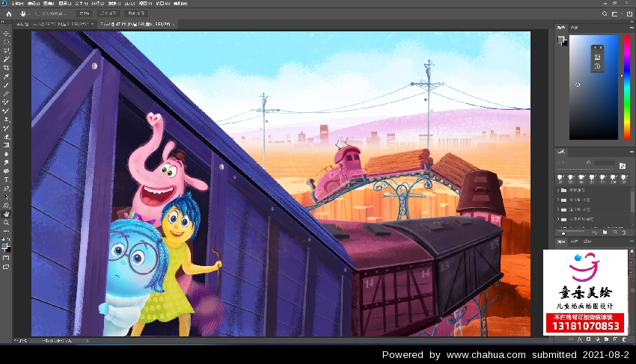This screenshot has width=636, height=364.
Task: Toggle Quick Mask mode icon
Action: click(x=6, y=258)
